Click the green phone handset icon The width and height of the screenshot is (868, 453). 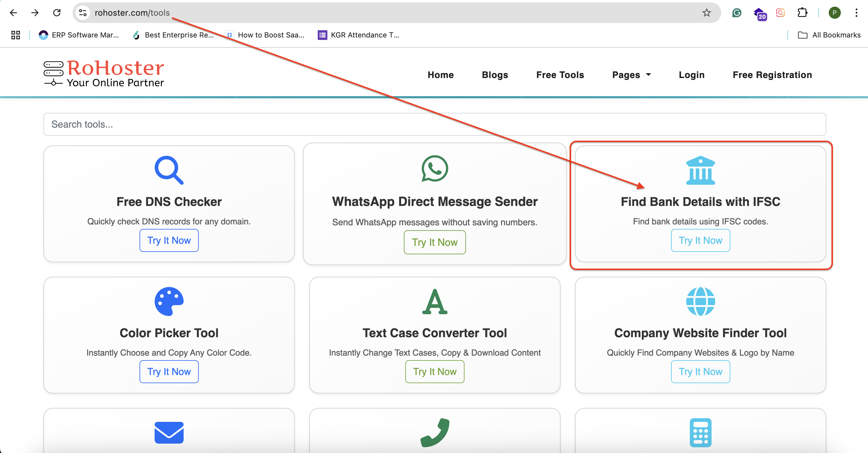tap(434, 432)
